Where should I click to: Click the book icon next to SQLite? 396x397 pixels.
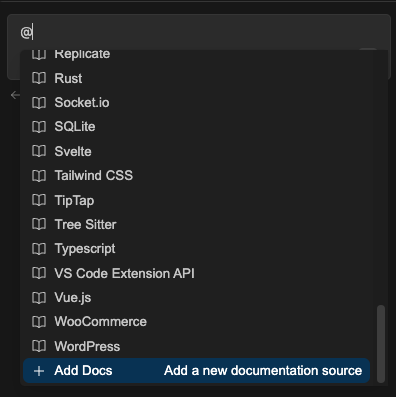pos(39,127)
